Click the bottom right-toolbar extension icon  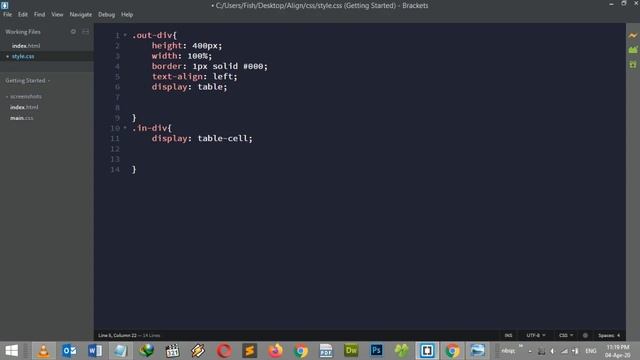(x=633, y=64)
